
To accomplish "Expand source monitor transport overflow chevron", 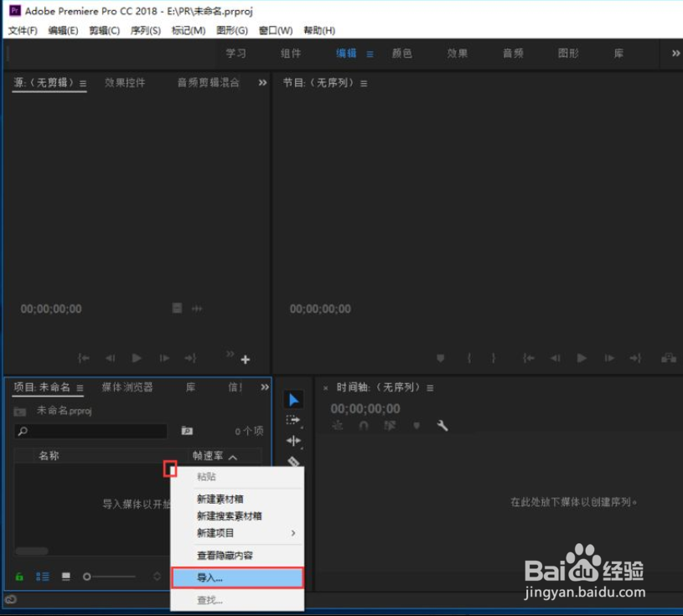I will pyautogui.click(x=230, y=354).
